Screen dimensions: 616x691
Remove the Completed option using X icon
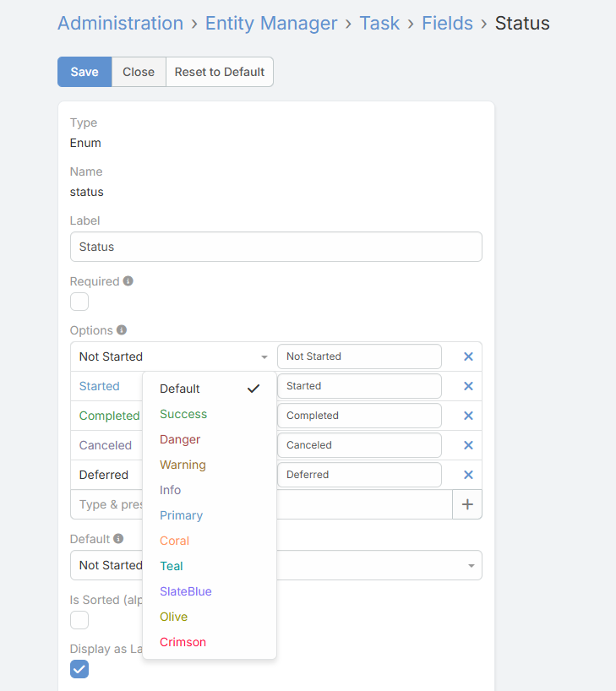(x=468, y=416)
